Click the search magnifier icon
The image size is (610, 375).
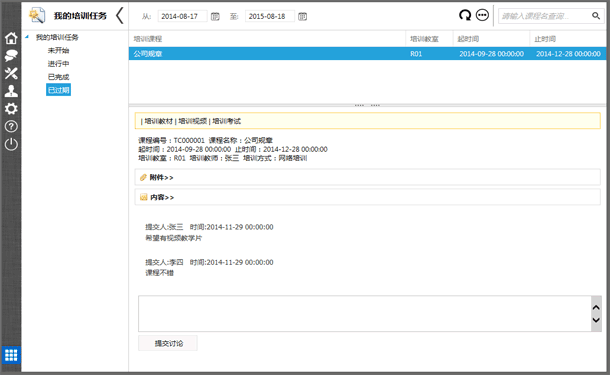pos(596,16)
